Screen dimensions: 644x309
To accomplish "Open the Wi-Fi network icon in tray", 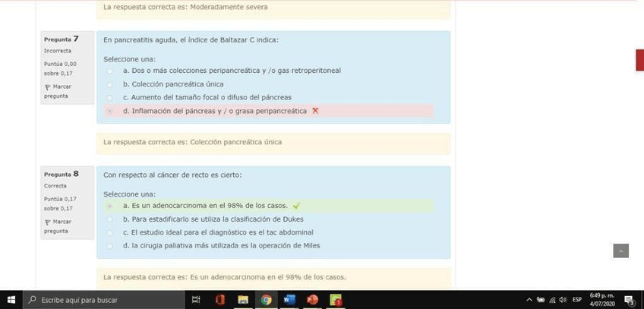I will 552,300.
